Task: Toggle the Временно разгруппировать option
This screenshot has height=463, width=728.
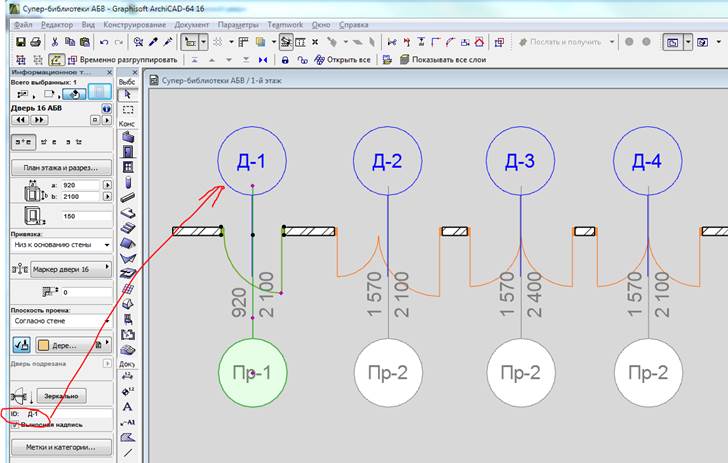Action: [128, 60]
